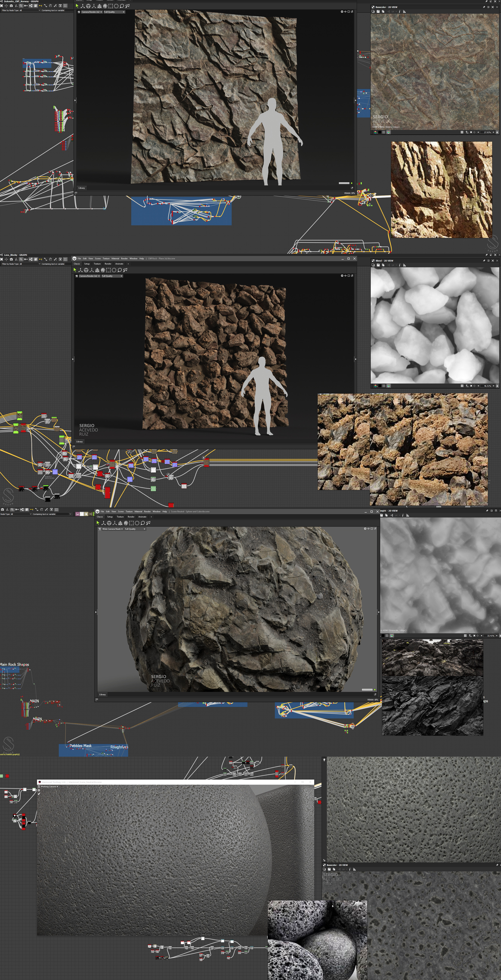This screenshot has width=501, height=980.
Task: Open the File menu in Cliff Rock window
Action: 79,259
